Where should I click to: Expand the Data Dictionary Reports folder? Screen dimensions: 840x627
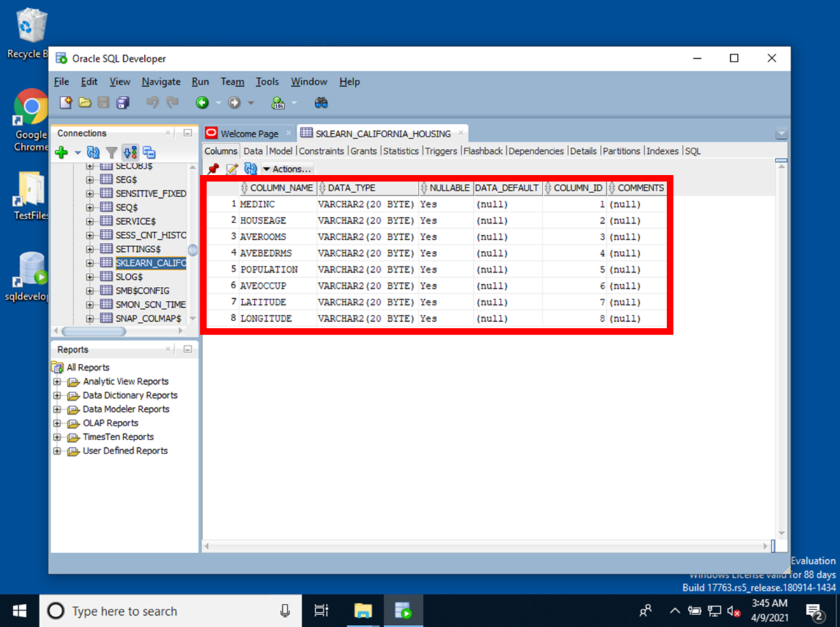pyautogui.click(x=57, y=395)
